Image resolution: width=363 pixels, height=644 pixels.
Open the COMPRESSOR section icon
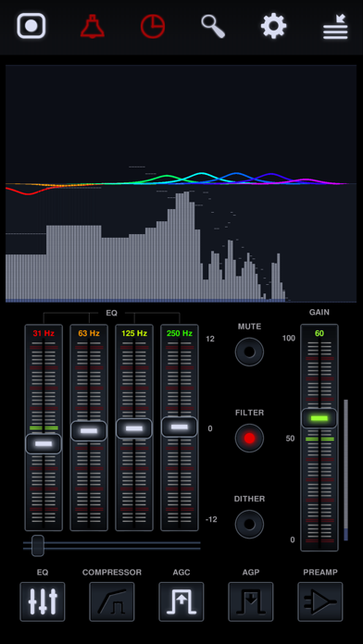click(x=112, y=601)
